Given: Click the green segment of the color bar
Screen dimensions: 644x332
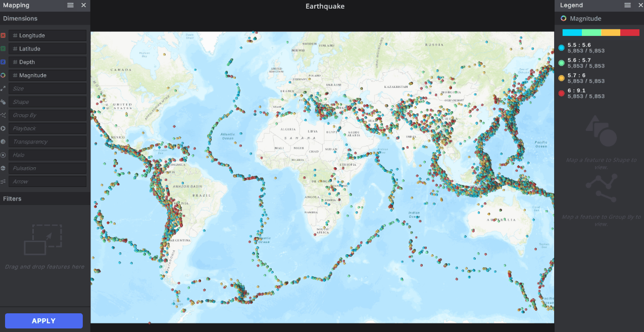Looking at the screenshot, I should coord(591,32).
